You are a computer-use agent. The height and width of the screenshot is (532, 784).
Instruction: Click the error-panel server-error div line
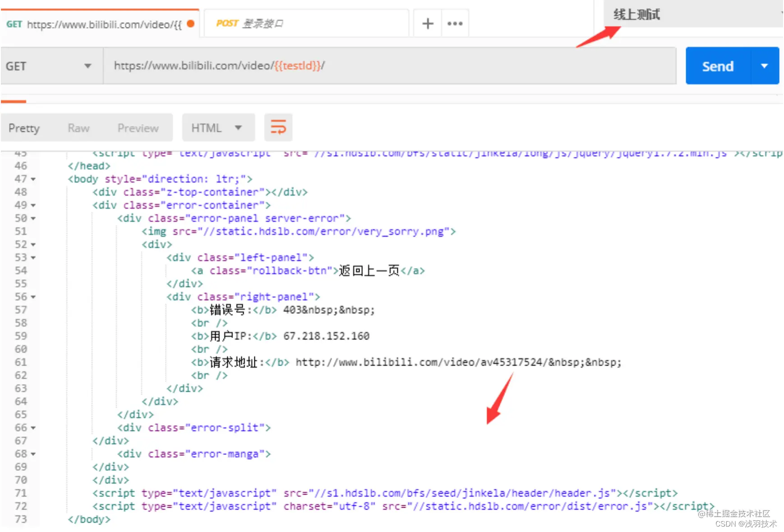[234, 218]
